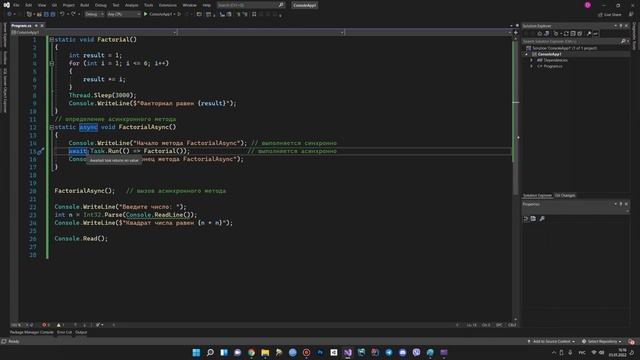Click the user account avatar icon
This screenshot has height=360, width=640.
click(x=588, y=5)
